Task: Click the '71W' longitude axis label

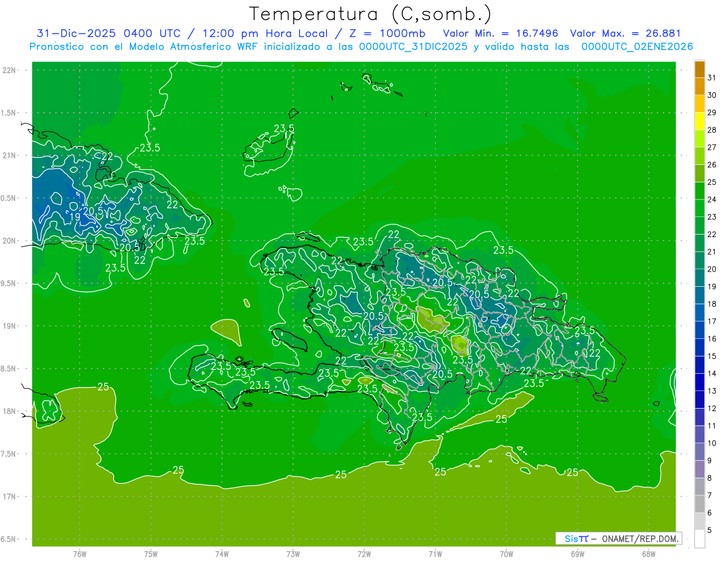Action: click(x=435, y=554)
